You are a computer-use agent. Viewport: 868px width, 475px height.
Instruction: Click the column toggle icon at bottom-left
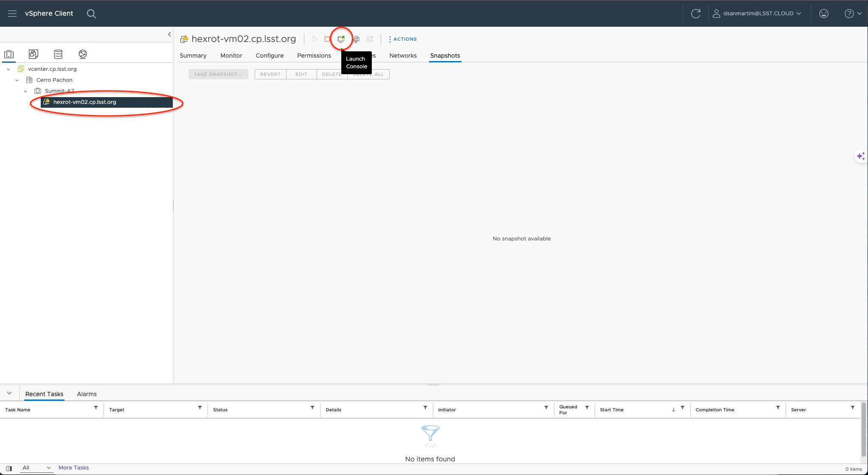tap(9, 469)
